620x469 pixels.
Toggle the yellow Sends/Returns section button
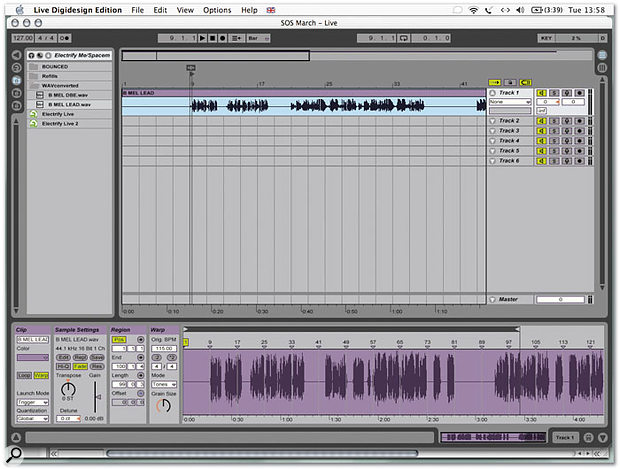(x=525, y=82)
